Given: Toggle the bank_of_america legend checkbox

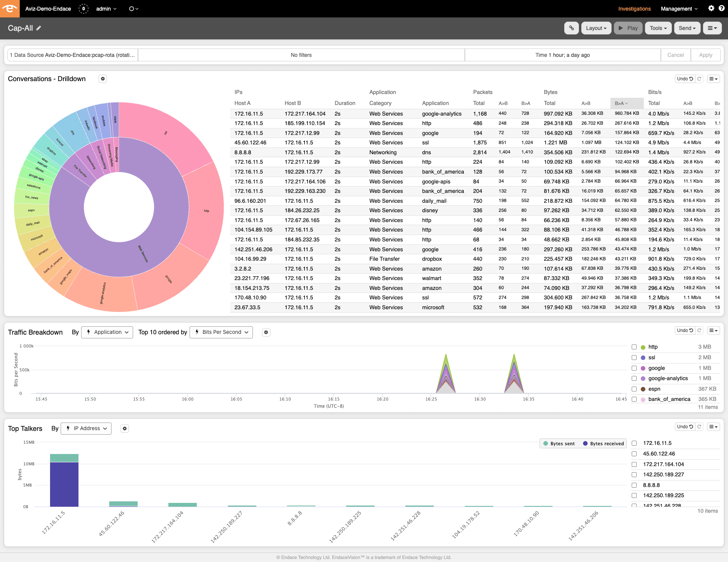Looking at the screenshot, I should [x=634, y=399].
